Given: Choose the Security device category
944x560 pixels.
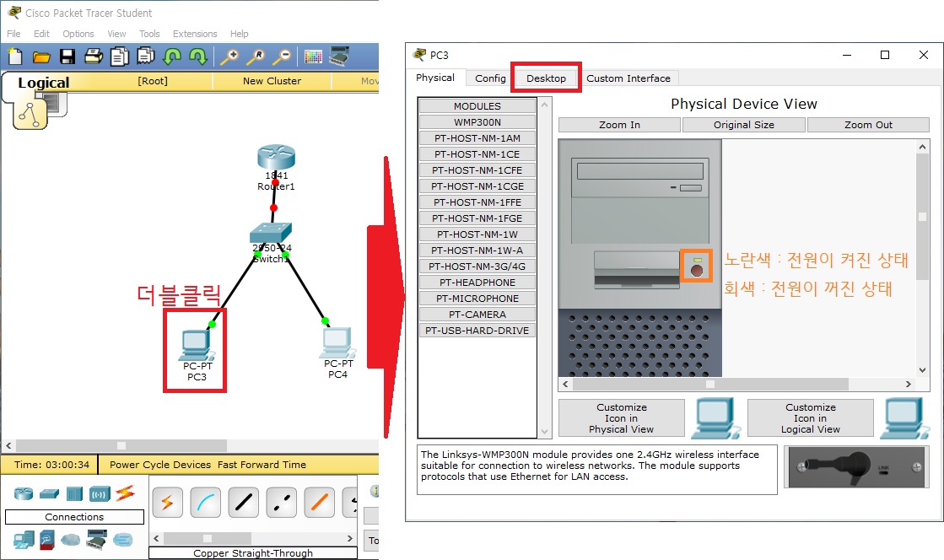Looking at the screenshot, I should (x=47, y=540).
